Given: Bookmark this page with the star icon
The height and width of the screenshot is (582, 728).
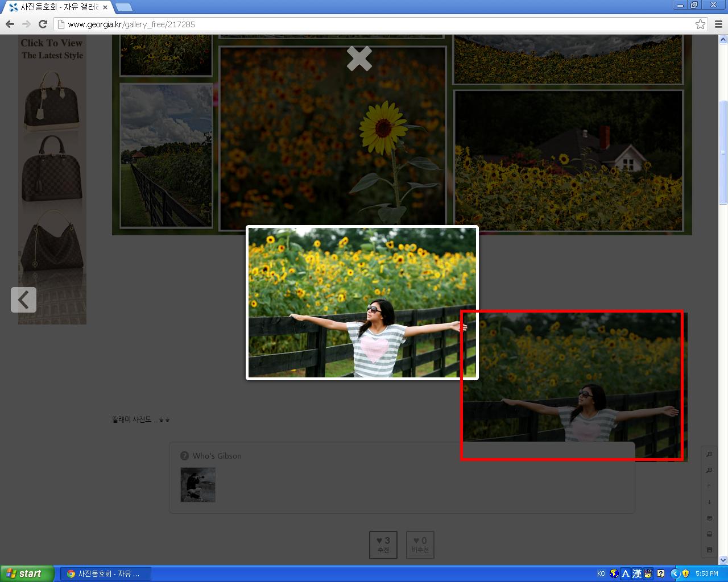Looking at the screenshot, I should (x=700, y=24).
